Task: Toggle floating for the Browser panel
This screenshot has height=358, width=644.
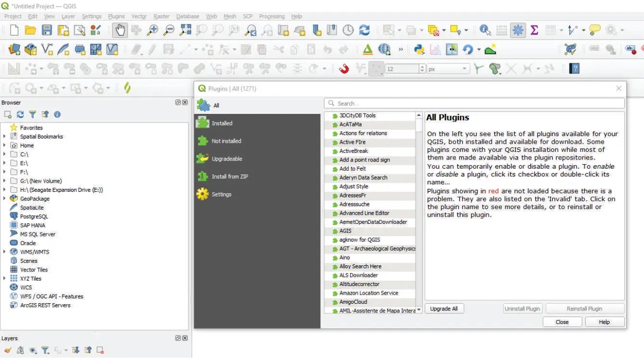Action: (x=178, y=102)
